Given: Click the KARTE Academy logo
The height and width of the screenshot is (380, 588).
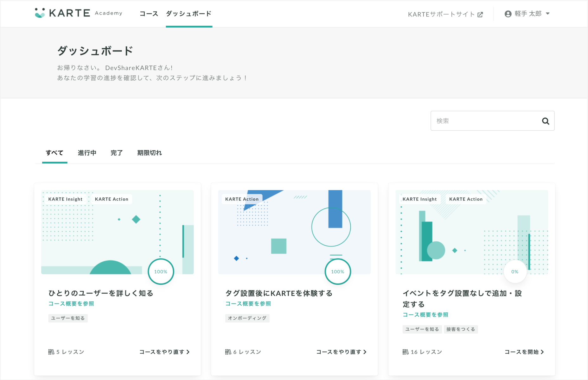Looking at the screenshot, I should [x=78, y=13].
